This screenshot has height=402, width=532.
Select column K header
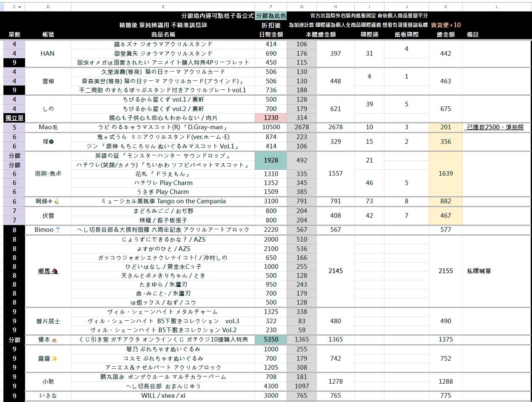pos(446,7)
